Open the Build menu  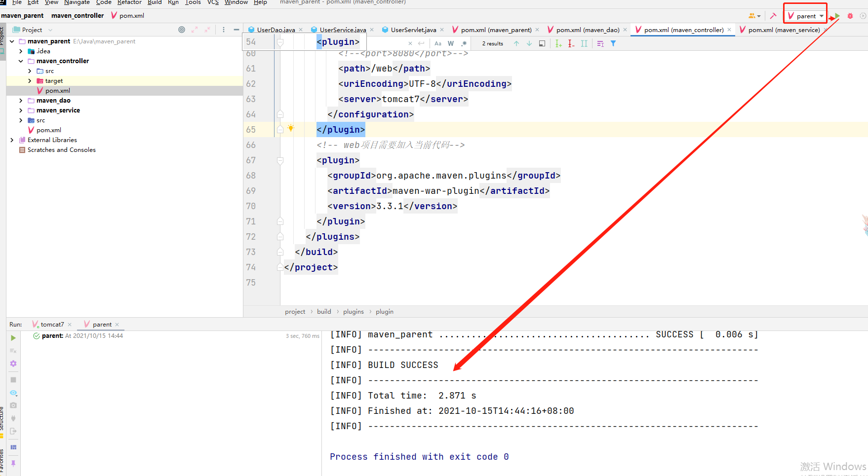coord(155,2)
